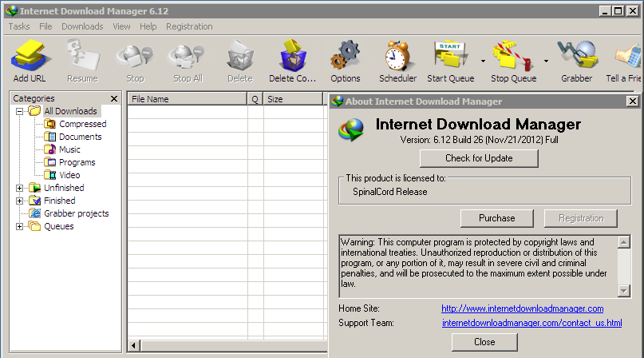Click warning text scrollbar down arrow
The width and height of the screenshot is (644, 358).
(624, 291)
